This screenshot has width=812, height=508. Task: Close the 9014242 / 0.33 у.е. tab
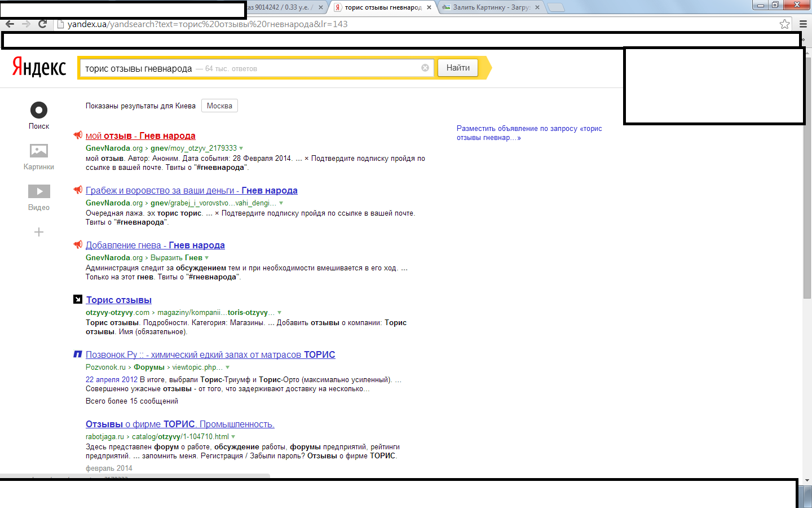[x=321, y=7]
